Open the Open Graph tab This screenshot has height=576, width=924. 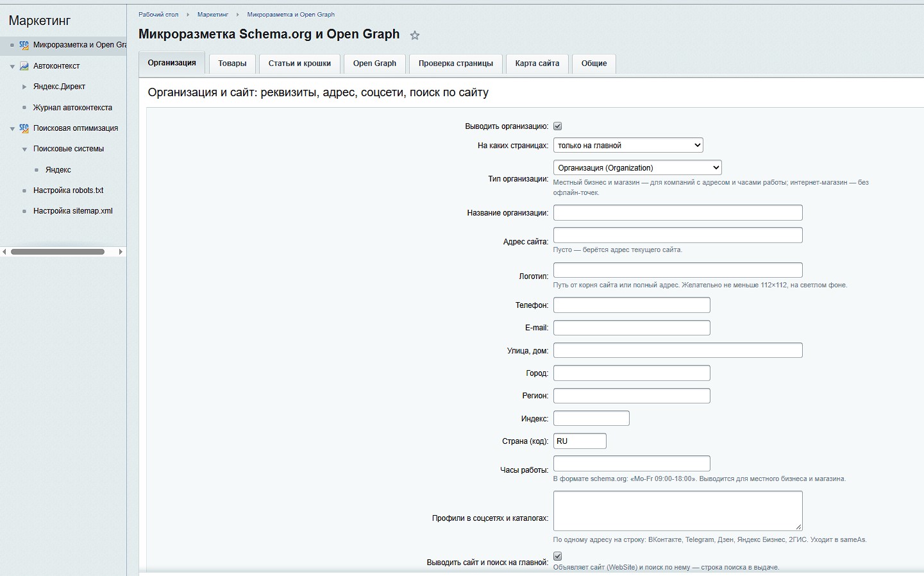(x=374, y=64)
